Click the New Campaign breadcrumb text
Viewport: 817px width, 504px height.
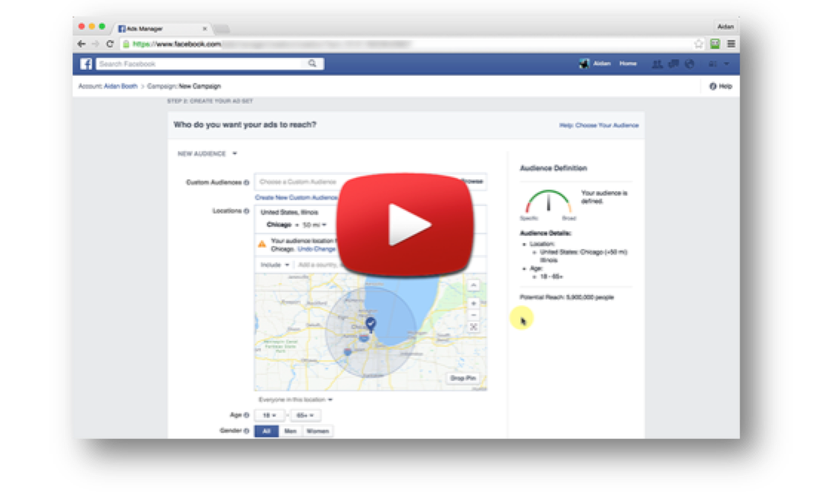pyautogui.click(x=199, y=87)
